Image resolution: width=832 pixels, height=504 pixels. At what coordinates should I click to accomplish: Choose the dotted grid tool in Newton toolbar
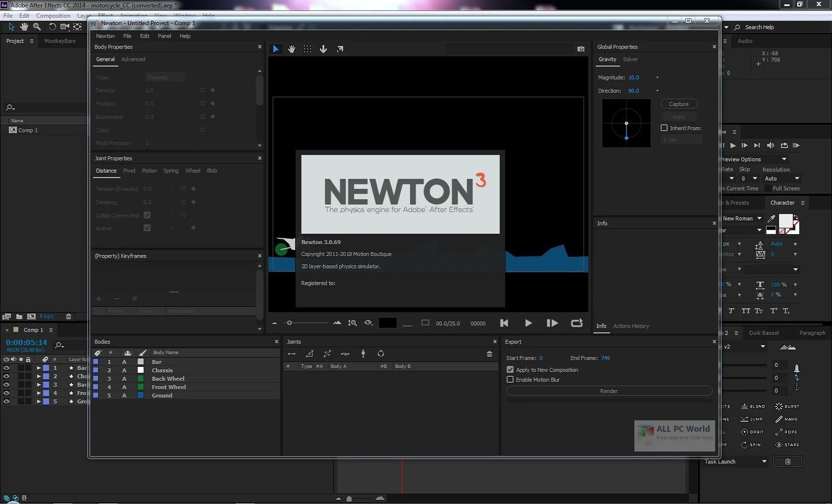pos(308,49)
